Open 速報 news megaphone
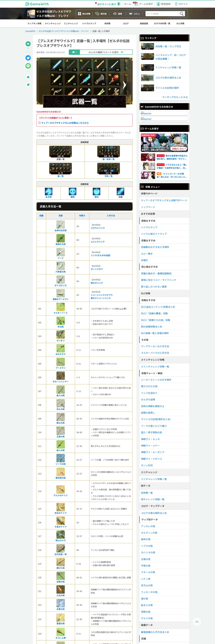 pyautogui.click(x=118, y=14)
